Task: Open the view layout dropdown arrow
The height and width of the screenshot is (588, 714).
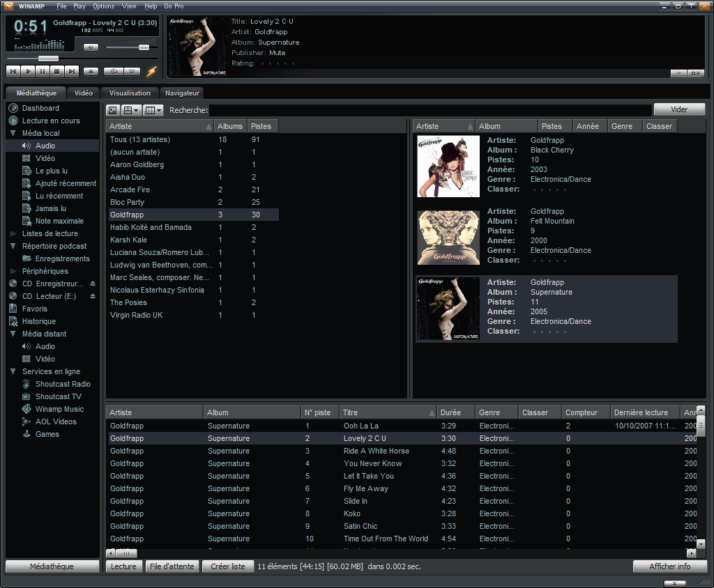Action: (137, 110)
